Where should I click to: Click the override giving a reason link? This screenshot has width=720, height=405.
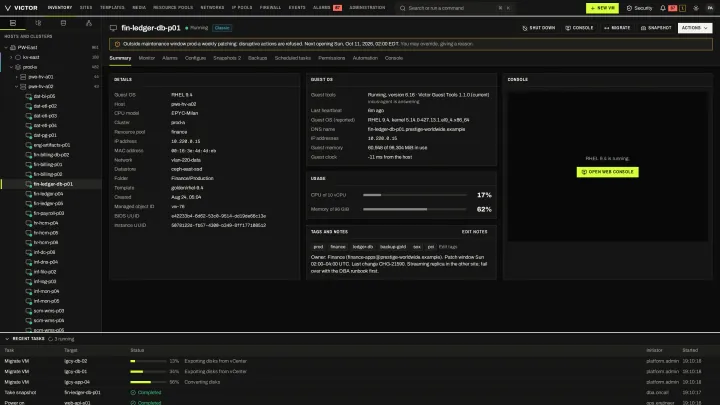437,44
